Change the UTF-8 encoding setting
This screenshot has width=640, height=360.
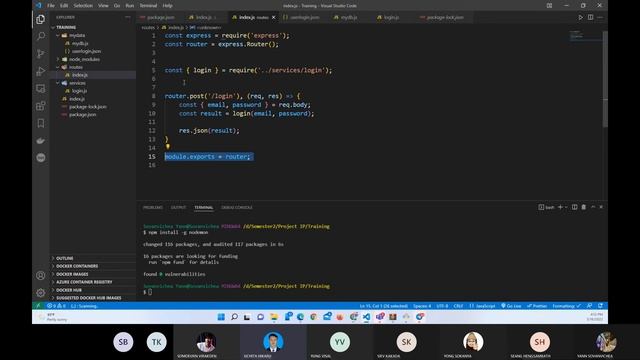coord(442,306)
